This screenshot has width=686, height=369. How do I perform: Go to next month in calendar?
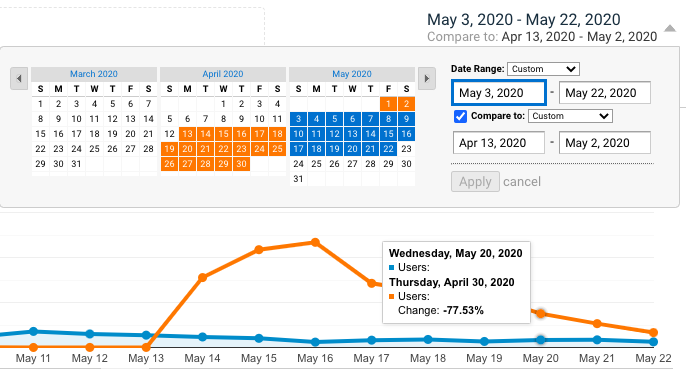click(x=427, y=79)
